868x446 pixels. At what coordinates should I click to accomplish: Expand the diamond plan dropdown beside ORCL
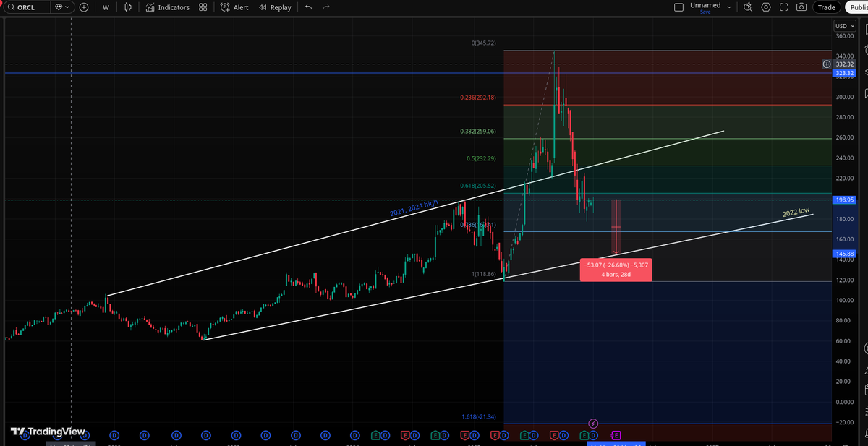[x=64, y=7]
